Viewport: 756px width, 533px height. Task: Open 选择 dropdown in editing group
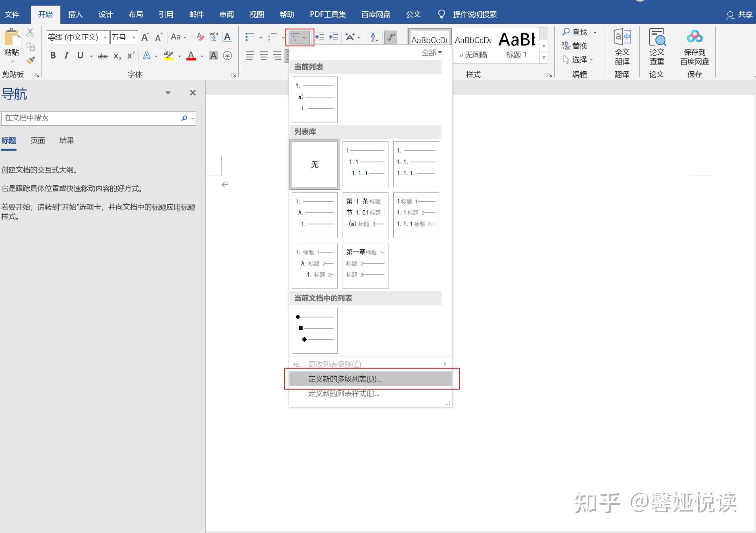tap(578, 60)
